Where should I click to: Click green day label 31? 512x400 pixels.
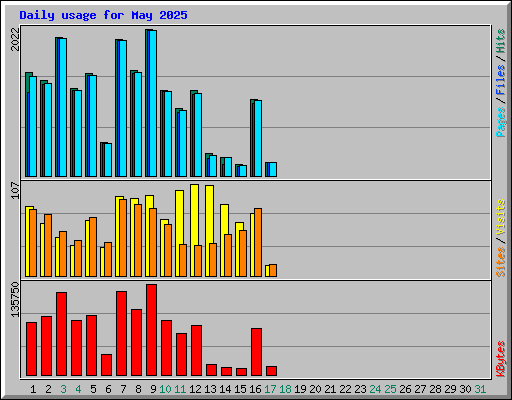click(x=480, y=389)
